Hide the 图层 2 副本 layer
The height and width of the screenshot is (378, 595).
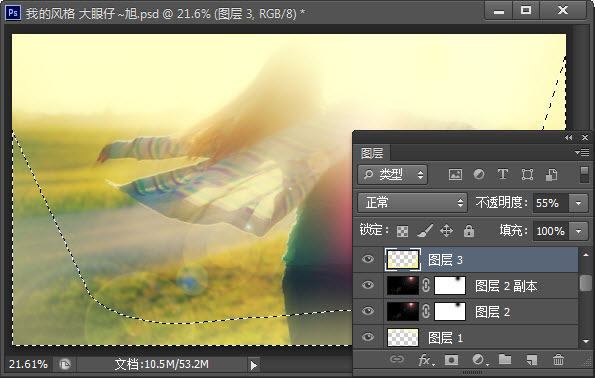pos(367,285)
